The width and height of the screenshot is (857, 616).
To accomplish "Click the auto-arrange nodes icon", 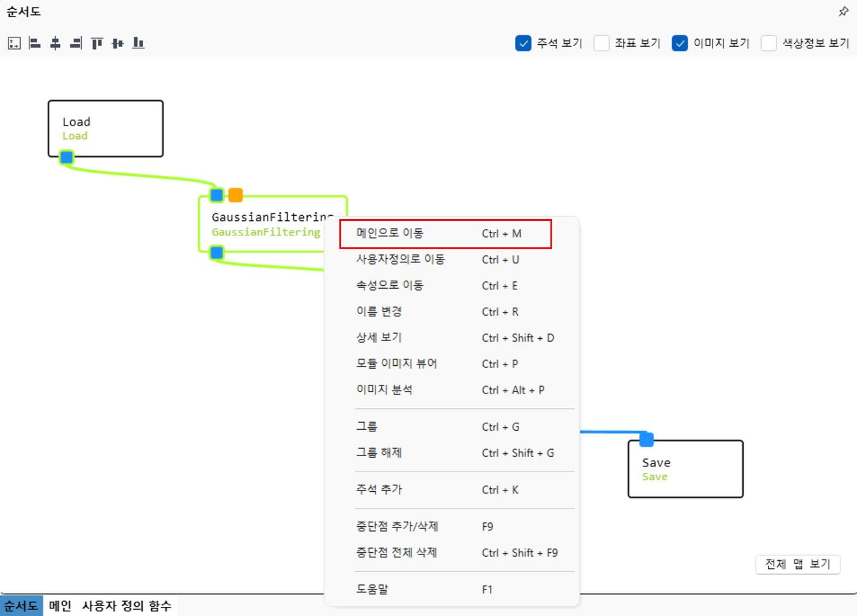I will (14, 43).
